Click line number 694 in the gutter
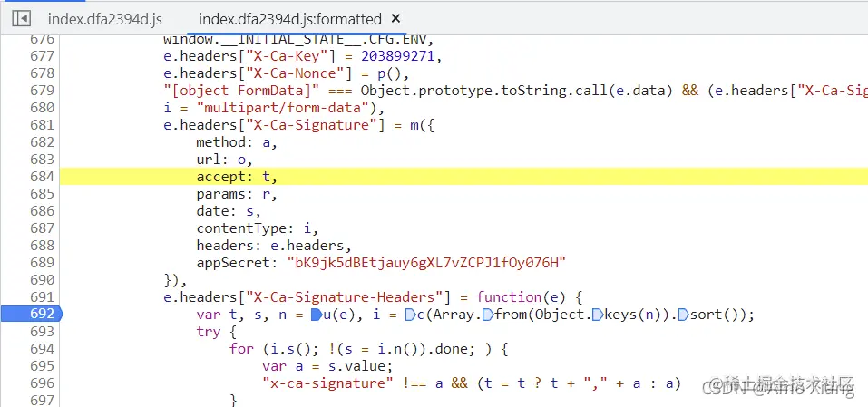 coord(42,349)
